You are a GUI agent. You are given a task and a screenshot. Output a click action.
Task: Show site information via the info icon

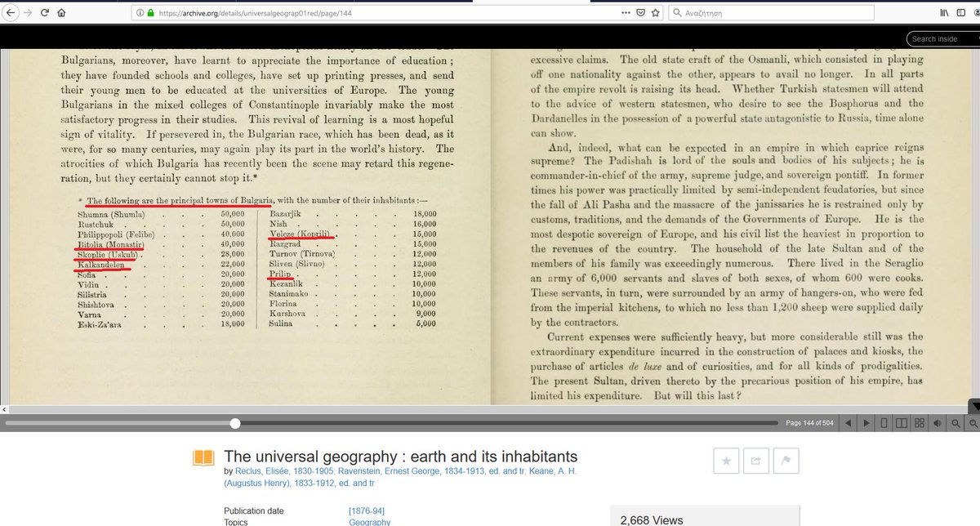tap(140, 13)
